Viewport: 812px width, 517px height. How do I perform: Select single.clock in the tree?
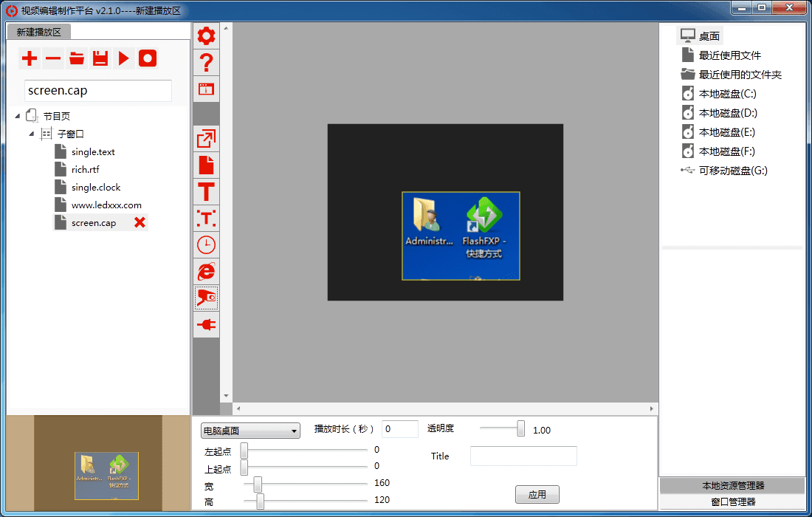96,187
